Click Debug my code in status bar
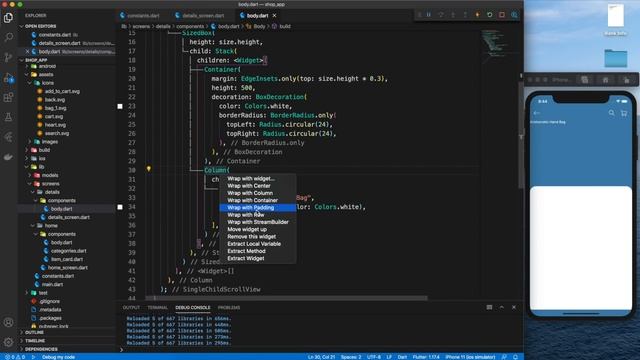The image size is (640, 360). tap(58, 357)
